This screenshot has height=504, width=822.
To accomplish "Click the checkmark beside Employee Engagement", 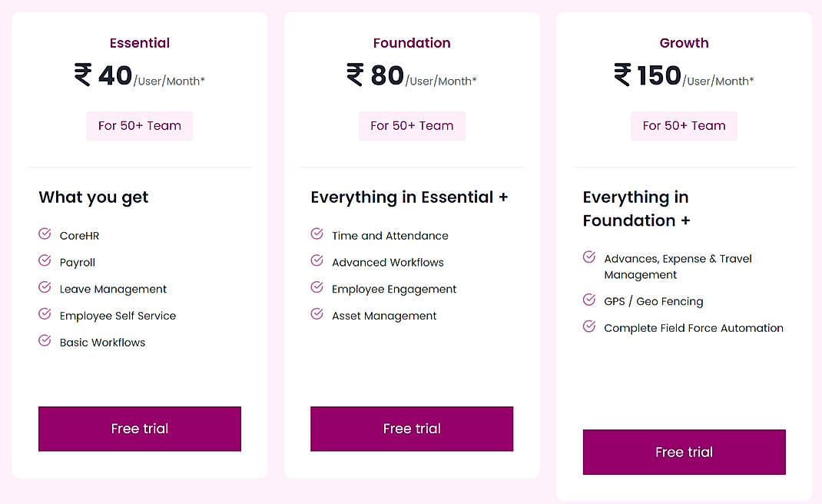I will 317,289.
